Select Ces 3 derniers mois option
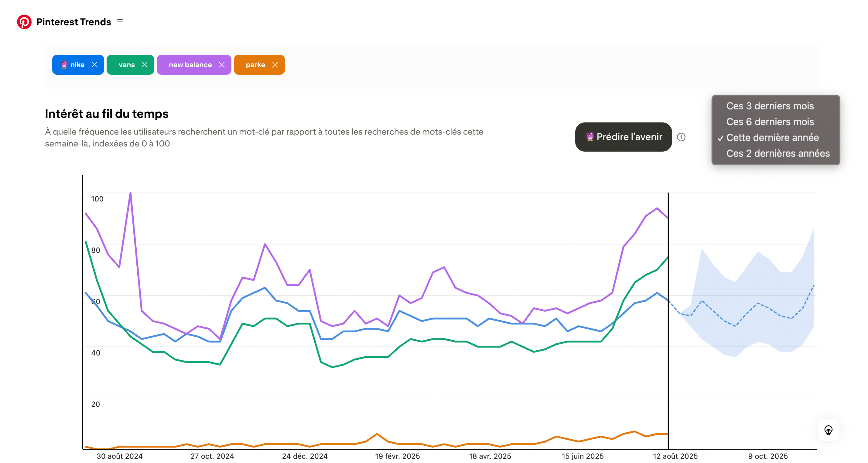This screenshot has width=868, height=463. (x=770, y=106)
